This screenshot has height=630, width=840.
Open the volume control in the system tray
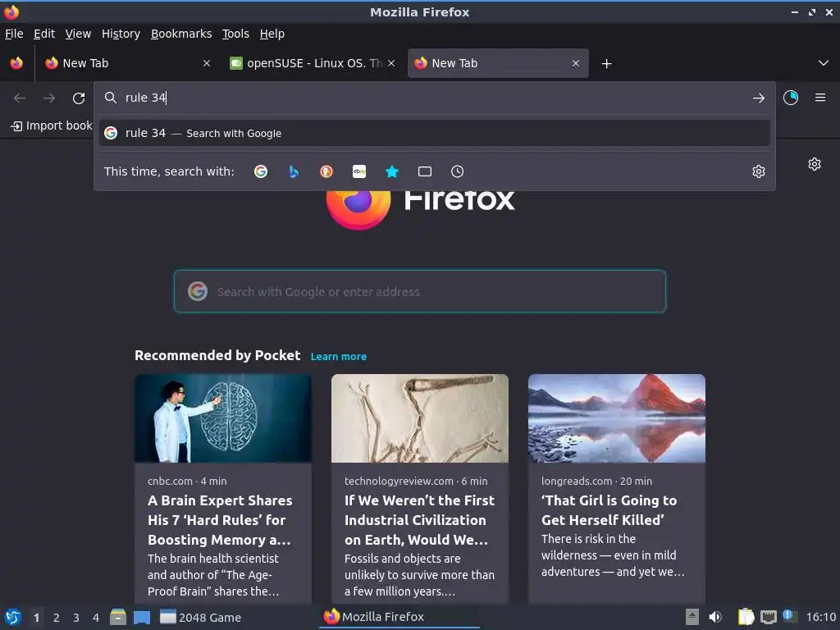(x=715, y=617)
